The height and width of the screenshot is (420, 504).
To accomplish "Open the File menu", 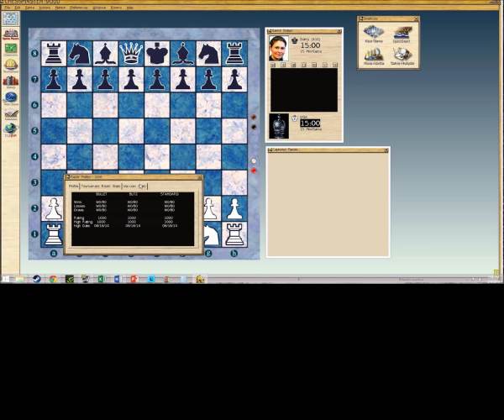I will [x=7, y=8].
